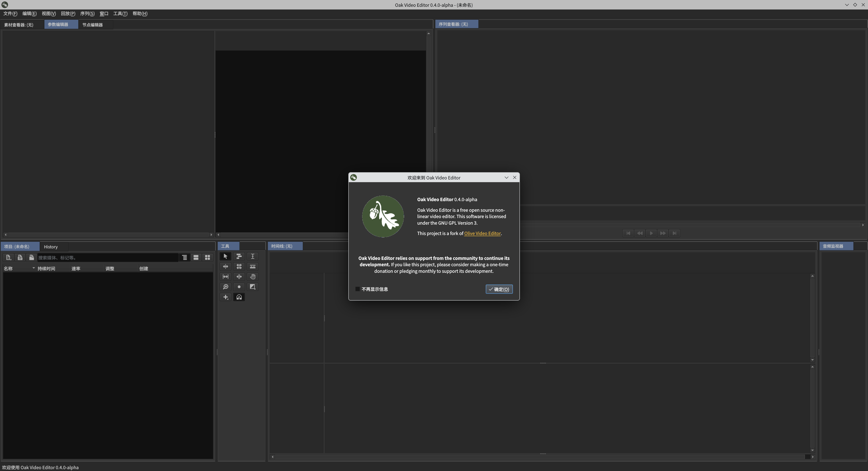The height and width of the screenshot is (471, 868).
Task: Open the Olive Video Editor link
Action: tap(482, 233)
